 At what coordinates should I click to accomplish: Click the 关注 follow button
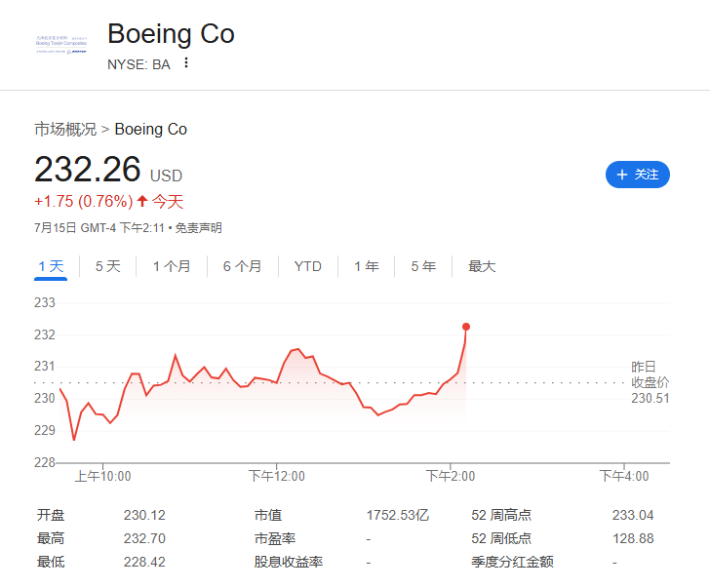click(637, 175)
